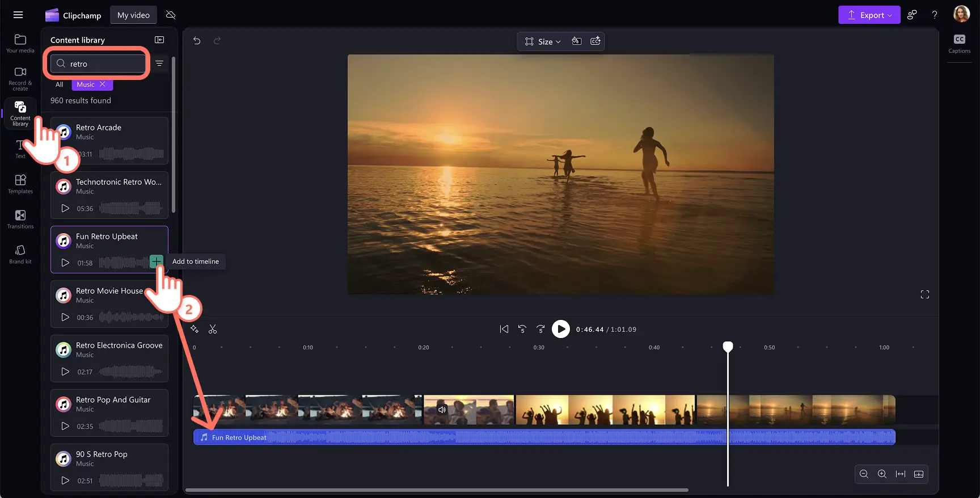Select Retro Arcade music card title
This screenshot has height=498, width=980.
pyautogui.click(x=99, y=128)
